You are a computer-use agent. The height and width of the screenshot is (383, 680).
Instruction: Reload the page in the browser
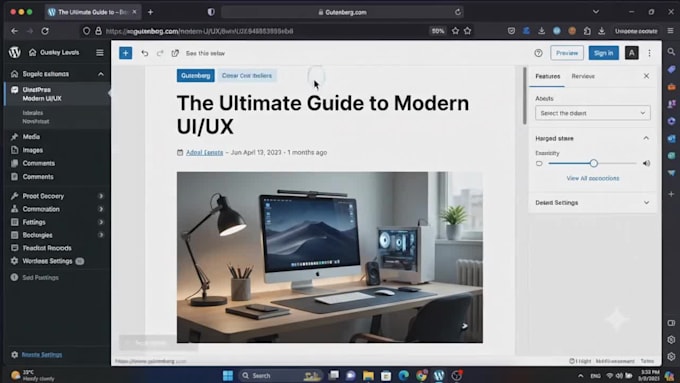coord(45,31)
